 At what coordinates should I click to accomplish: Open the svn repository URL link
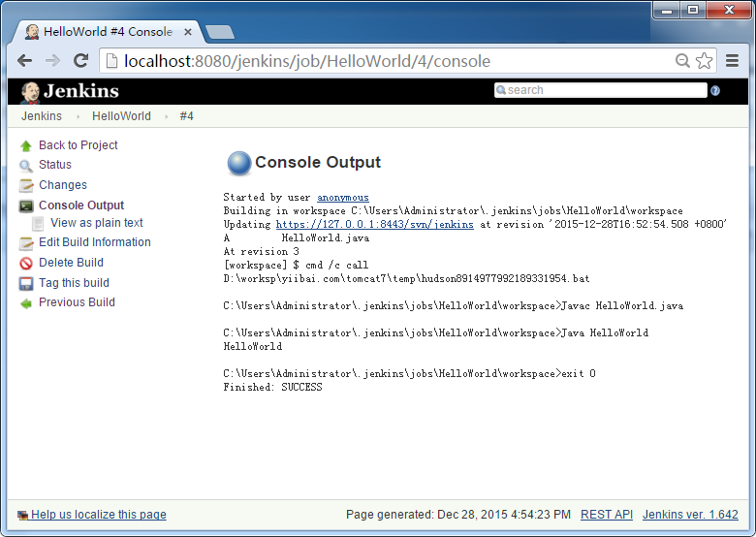pyautogui.click(x=375, y=224)
